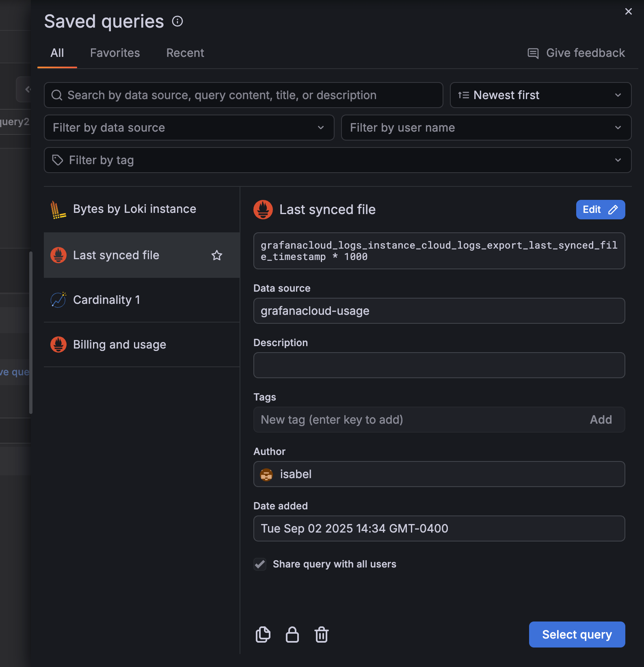The image size is (644, 667).
Task: Click the Loki icon for Bytes query
Action: tap(58, 210)
